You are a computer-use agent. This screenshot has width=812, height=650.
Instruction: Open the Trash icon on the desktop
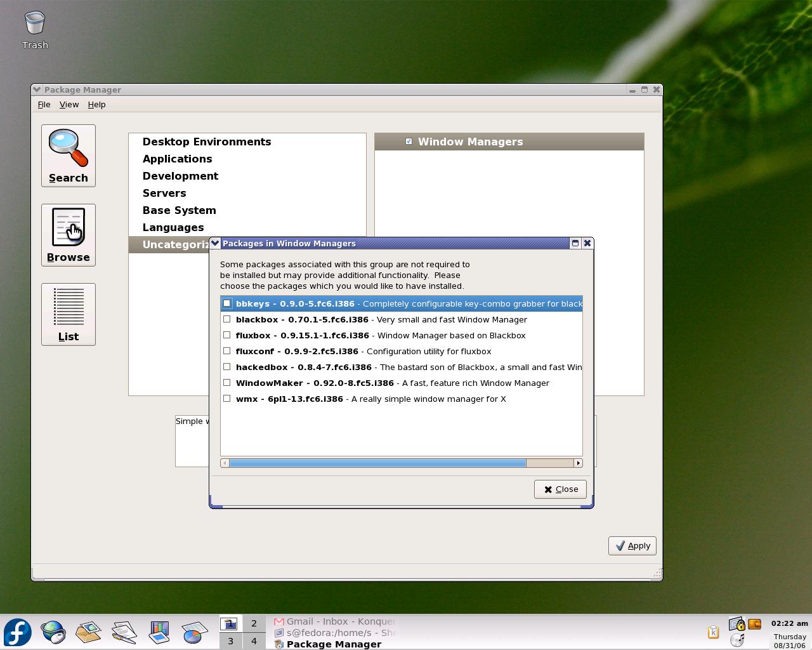[35, 30]
